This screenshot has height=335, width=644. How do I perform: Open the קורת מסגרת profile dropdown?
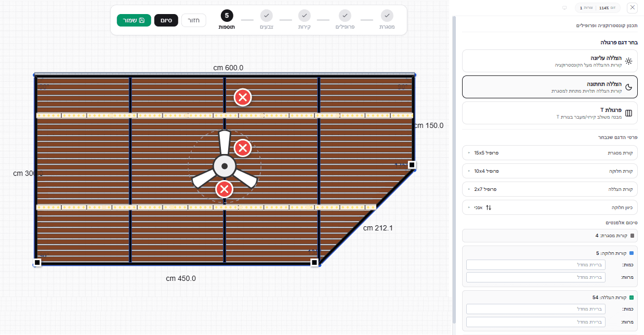tap(550, 153)
